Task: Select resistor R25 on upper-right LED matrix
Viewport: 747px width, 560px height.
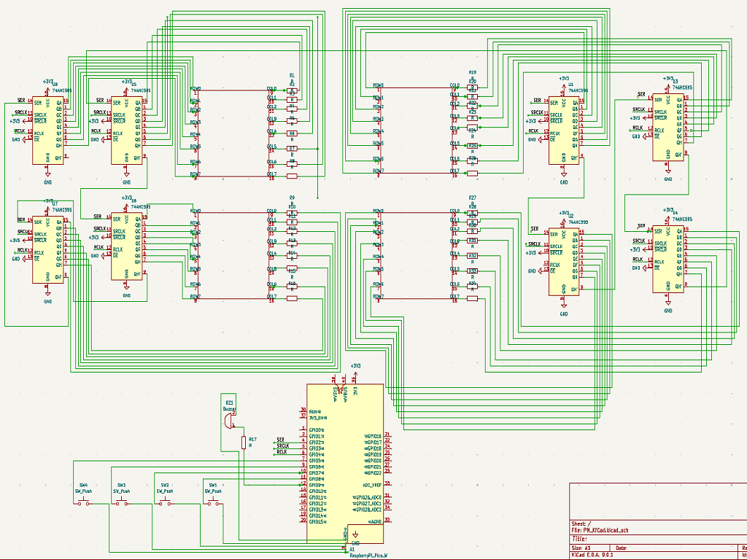Action: pos(472,146)
